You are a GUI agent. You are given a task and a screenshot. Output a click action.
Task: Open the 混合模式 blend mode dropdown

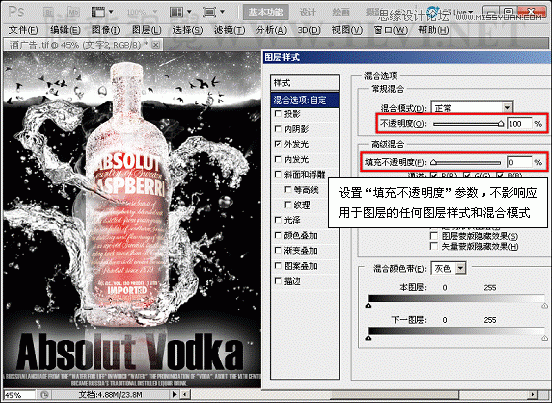pyautogui.click(x=472, y=107)
